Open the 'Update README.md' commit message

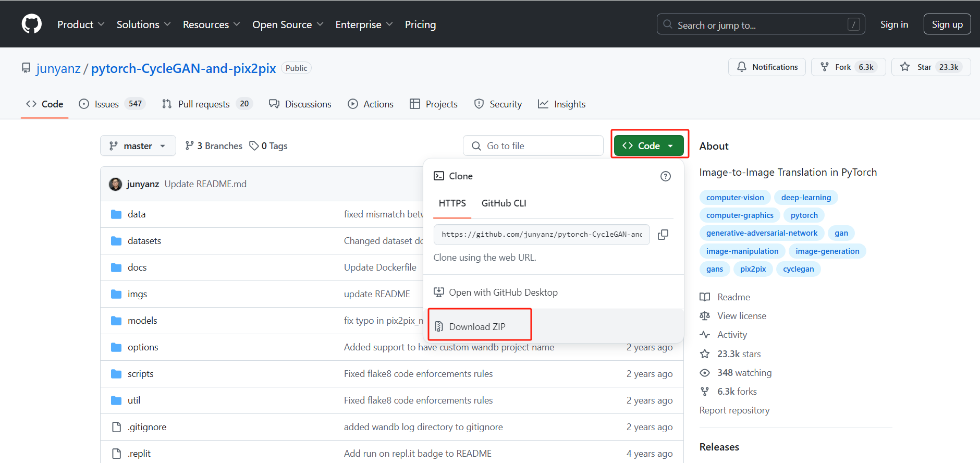coord(205,184)
